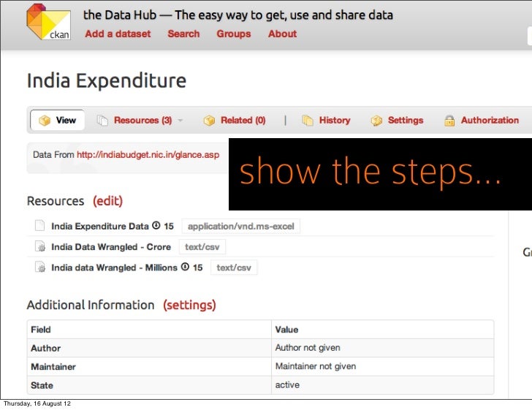Open the Groups link in header
The width and height of the screenshot is (532, 410).
pos(234,34)
